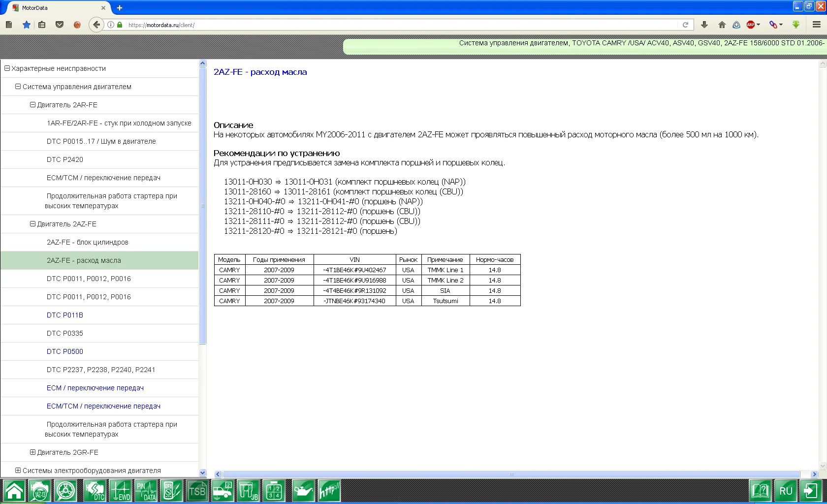Open the connector pinout 1234 icon
Screen dimensions: 827x504
[x=274, y=491]
